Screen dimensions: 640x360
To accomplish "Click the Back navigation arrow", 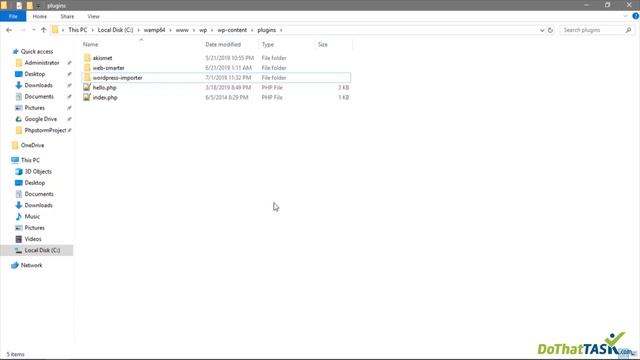I will pyautogui.click(x=9, y=30).
